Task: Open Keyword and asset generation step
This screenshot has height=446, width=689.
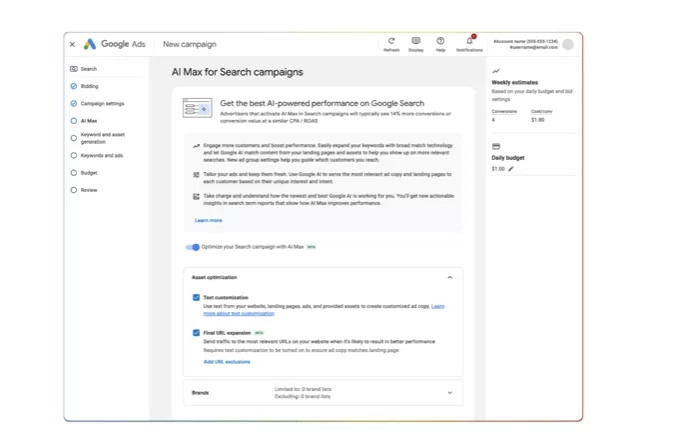Action: 103,138
